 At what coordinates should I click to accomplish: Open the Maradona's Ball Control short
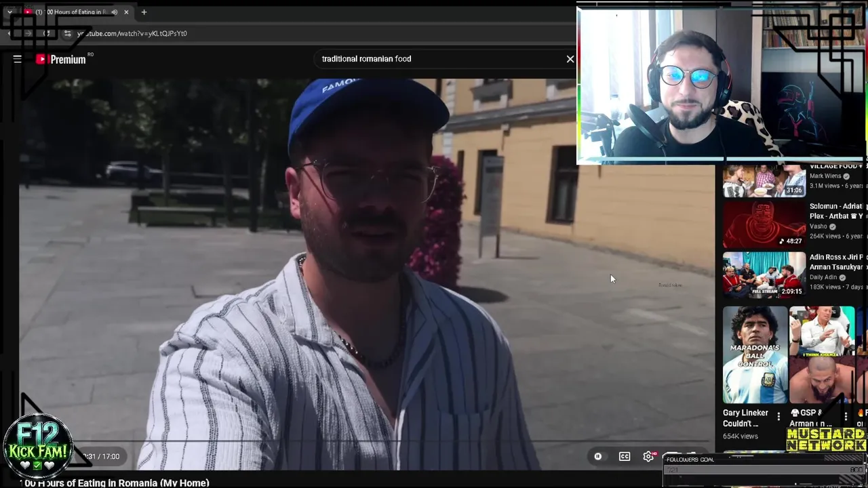tap(755, 355)
